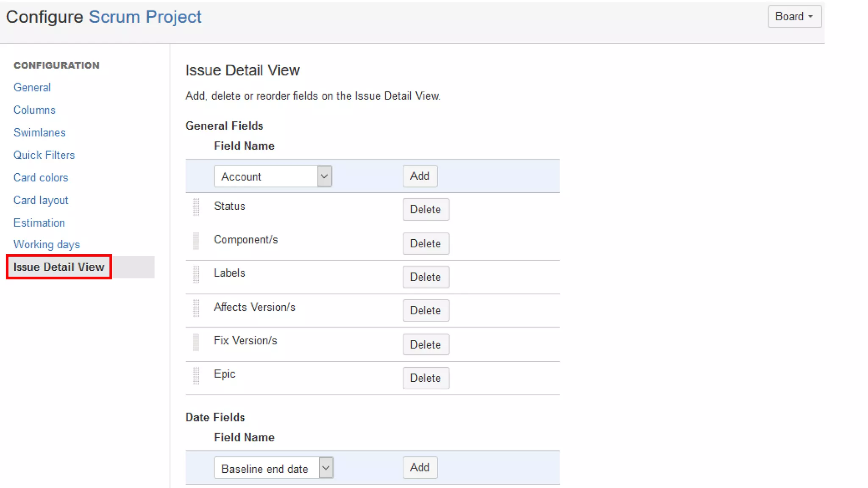
Task: Open the Scrum Project link
Action: (x=145, y=17)
